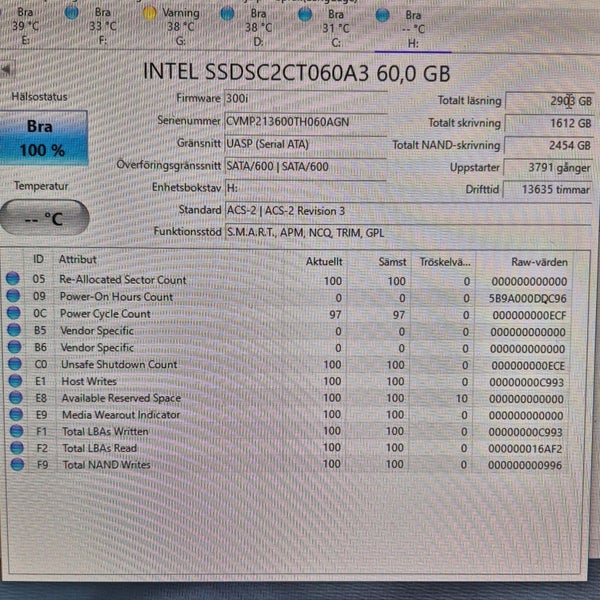Select the Media Wearout Indicator attribute name
600x600 pixels.
click(121, 415)
